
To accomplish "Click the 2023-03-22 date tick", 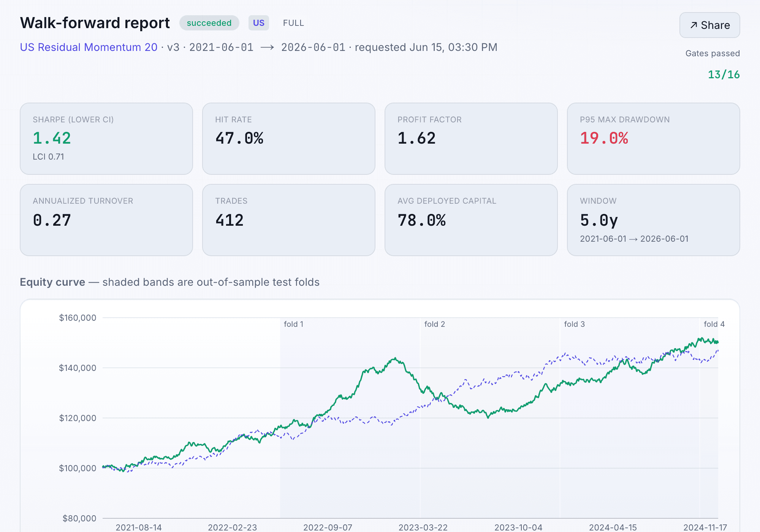I will click(x=423, y=527).
